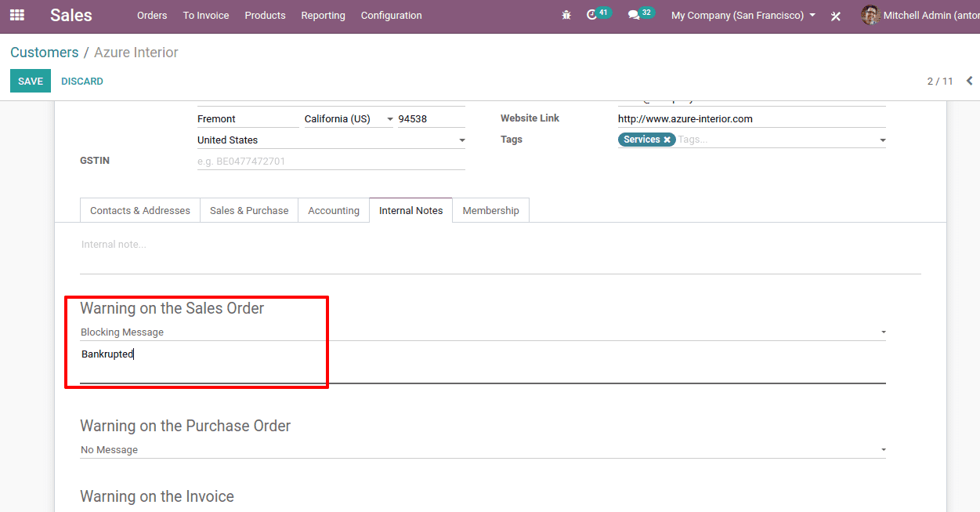Open company switcher My Company (San Francisco)
This screenshot has width=980, height=512.
pos(743,15)
